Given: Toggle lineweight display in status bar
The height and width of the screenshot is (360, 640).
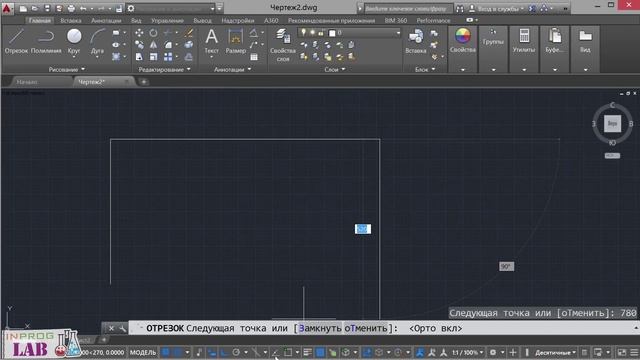Looking at the screenshot, I should [307, 352].
